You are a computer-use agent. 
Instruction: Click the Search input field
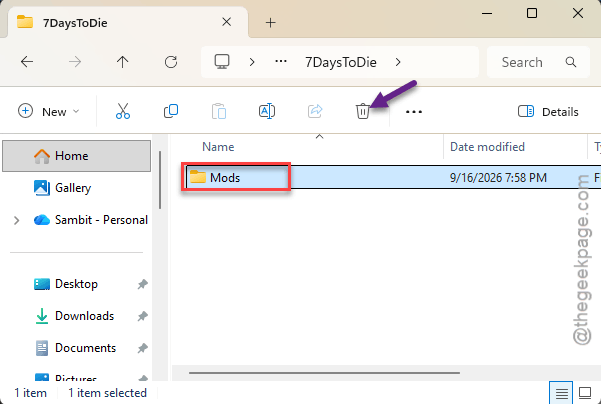pyautogui.click(x=538, y=62)
